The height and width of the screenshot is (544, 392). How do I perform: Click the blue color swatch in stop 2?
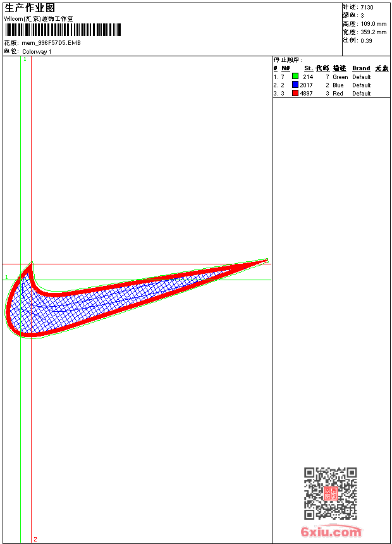295,84
